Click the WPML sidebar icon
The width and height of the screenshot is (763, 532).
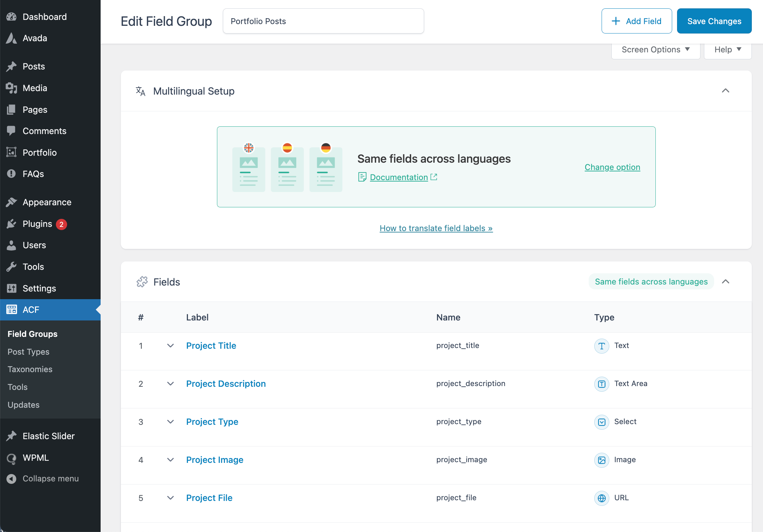(12, 458)
